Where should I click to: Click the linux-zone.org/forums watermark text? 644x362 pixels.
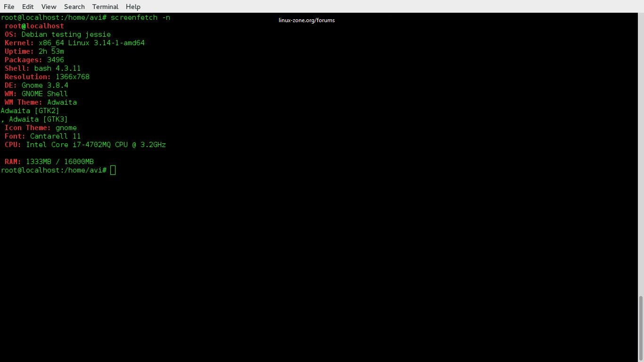306,20
